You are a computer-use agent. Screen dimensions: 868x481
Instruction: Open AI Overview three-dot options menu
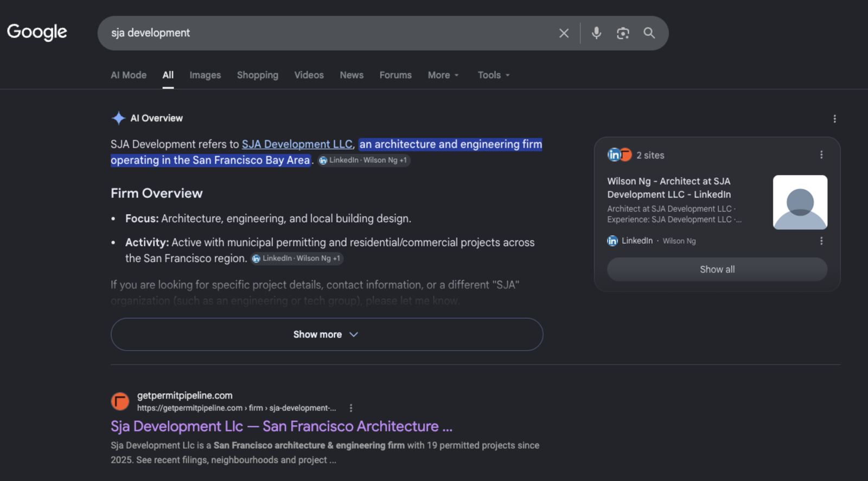(x=834, y=119)
